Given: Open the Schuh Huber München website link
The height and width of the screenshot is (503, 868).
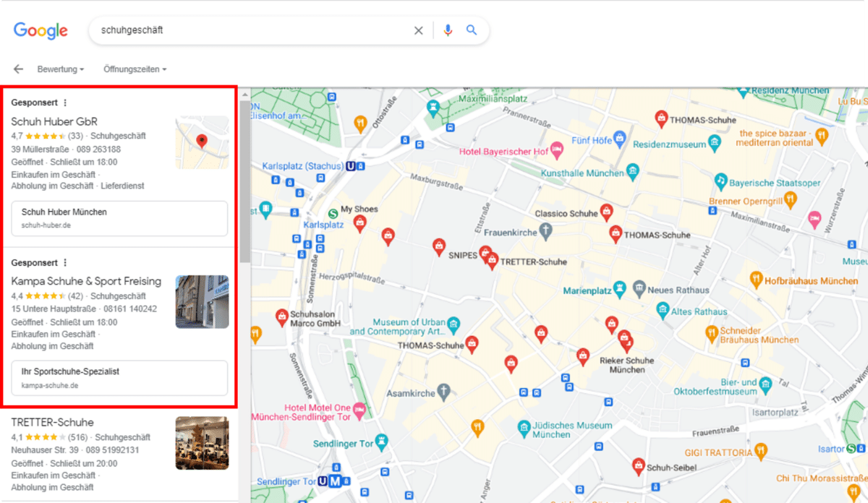Looking at the screenshot, I should (120, 218).
